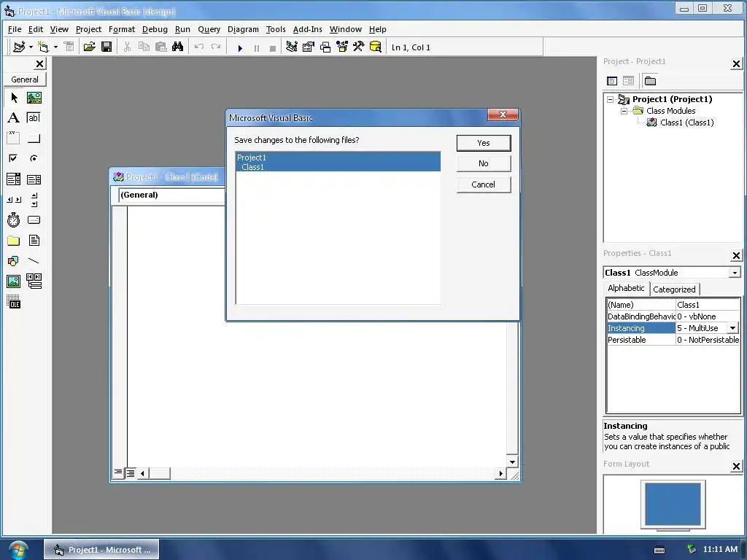Click the Add Form toolbar icon
The image size is (747, 560).
[43, 47]
